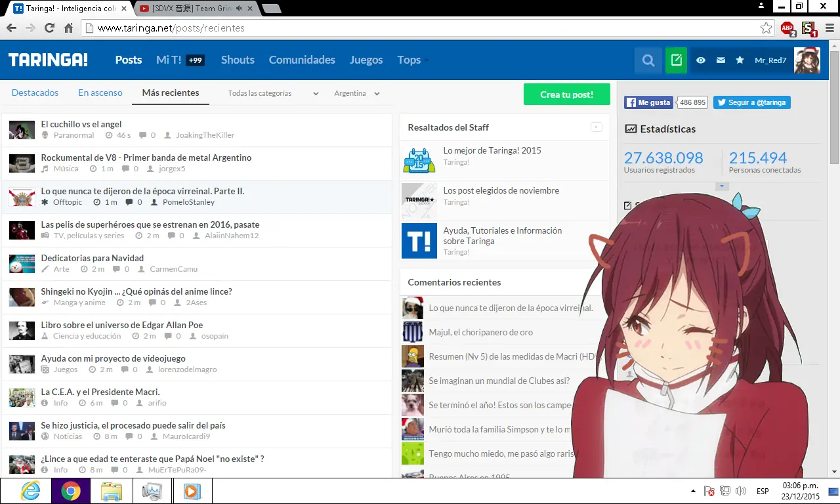
Task: Open the eye notifications icon in header
Action: pos(701,60)
